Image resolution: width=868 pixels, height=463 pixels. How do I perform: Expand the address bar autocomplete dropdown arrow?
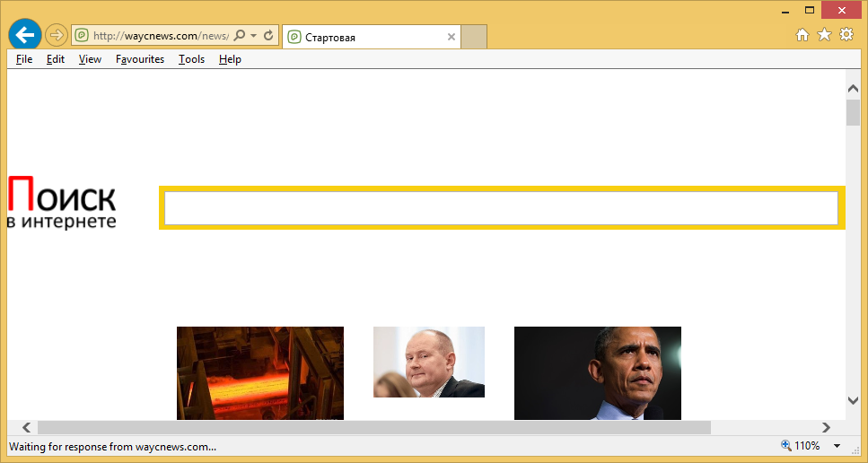coord(254,36)
